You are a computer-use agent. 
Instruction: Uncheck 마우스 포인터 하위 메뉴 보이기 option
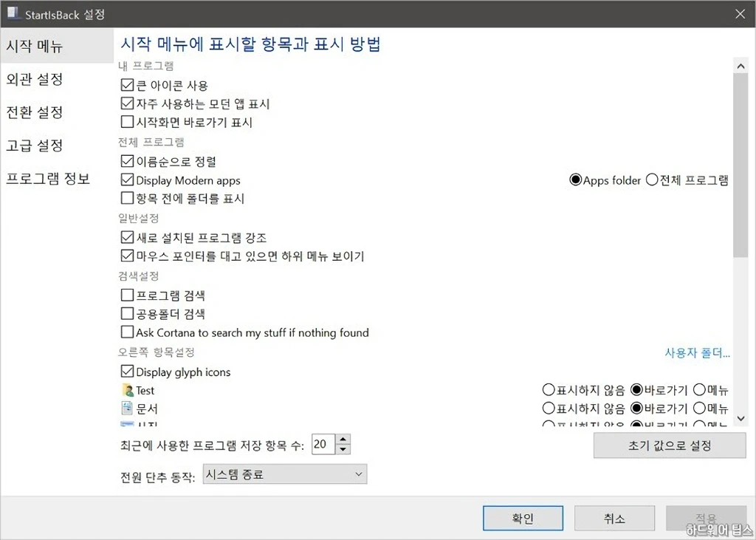pyautogui.click(x=127, y=256)
